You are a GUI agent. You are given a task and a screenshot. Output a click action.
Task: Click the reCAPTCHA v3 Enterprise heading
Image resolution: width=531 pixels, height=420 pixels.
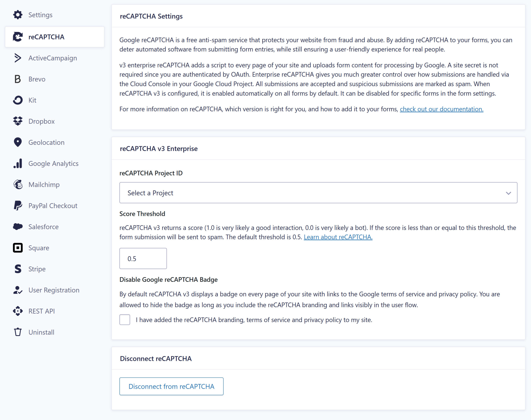point(159,149)
